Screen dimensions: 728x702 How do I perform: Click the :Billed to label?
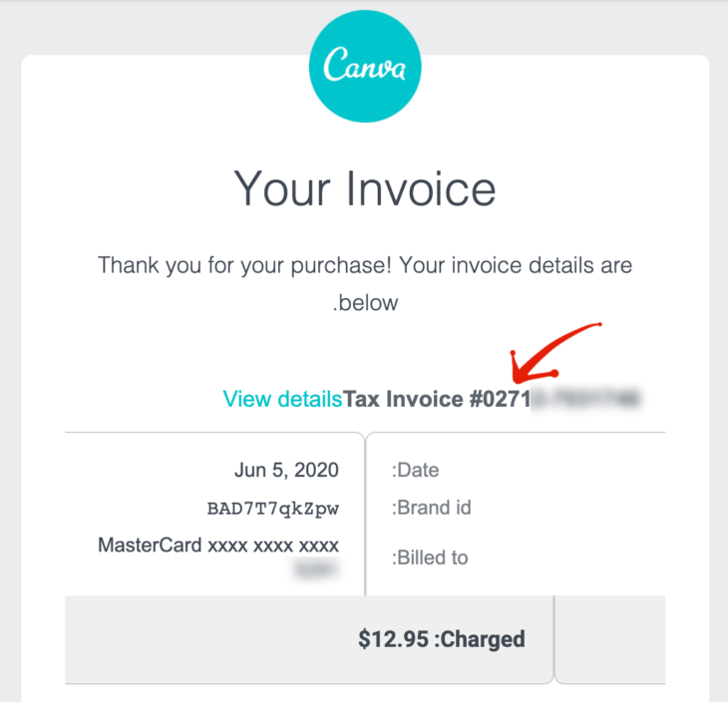point(430,557)
